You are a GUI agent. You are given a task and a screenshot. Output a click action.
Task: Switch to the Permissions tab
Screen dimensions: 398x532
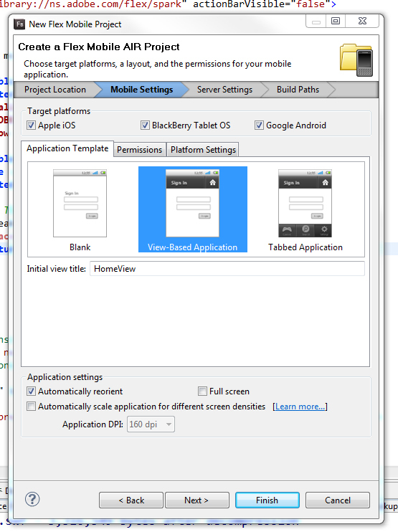point(139,150)
